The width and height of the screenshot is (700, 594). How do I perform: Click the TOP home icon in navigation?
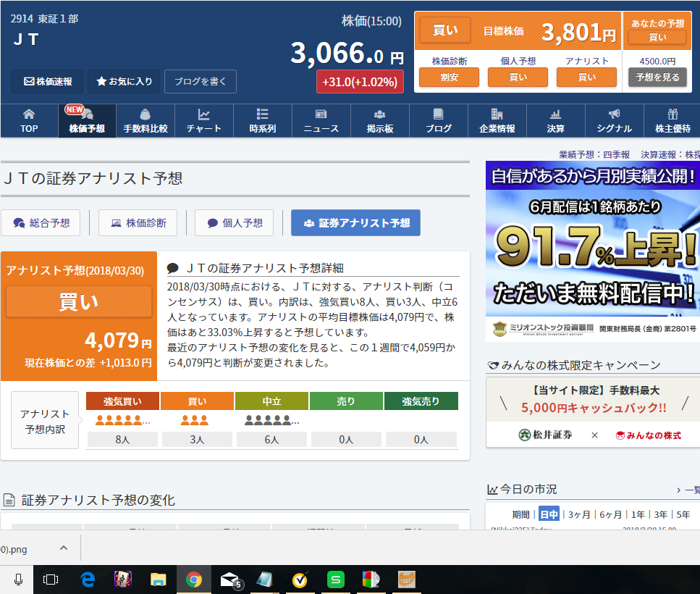tap(29, 121)
